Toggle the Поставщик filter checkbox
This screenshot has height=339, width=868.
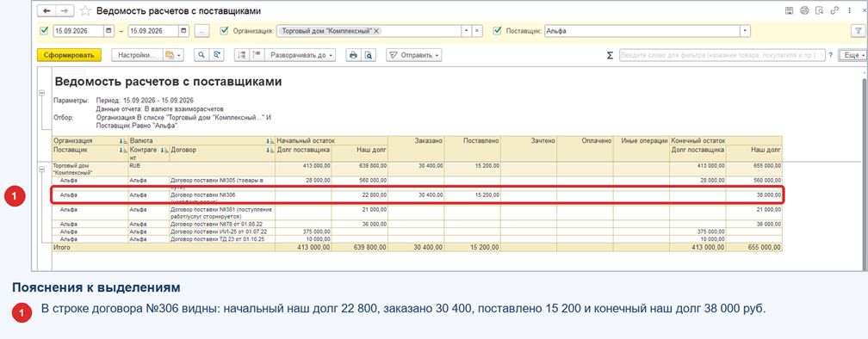(x=497, y=31)
